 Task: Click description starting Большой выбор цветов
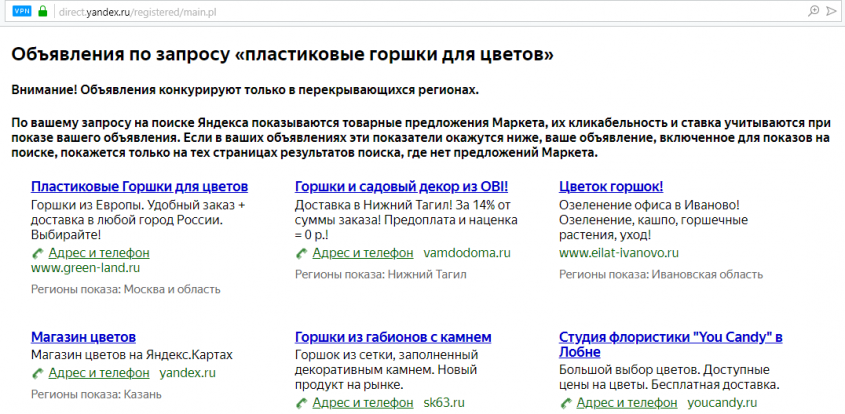[670, 378]
